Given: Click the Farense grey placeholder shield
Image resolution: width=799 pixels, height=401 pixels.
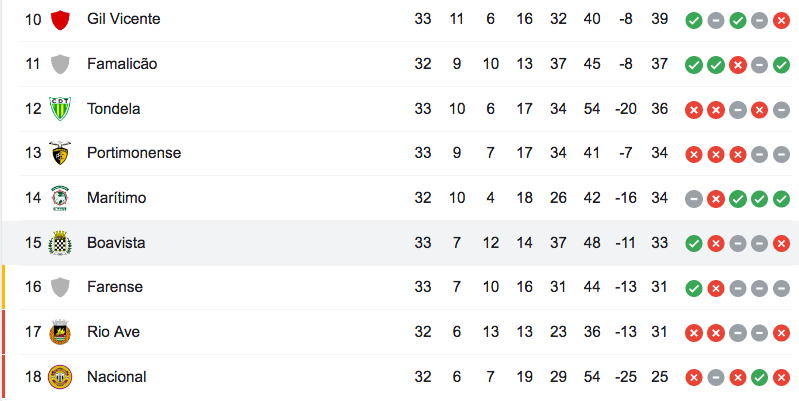Looking at the screenshot, I should [x=60, y=287].
